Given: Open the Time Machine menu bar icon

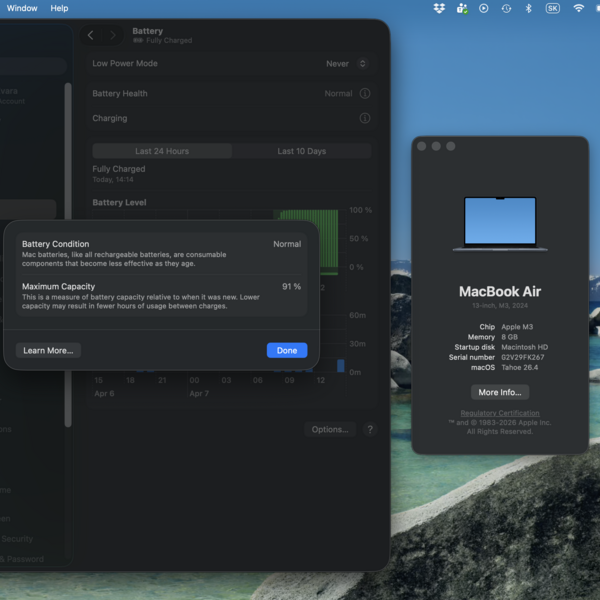Looking at the screenshot, I should pyautogui.click(x=506, y=8).
